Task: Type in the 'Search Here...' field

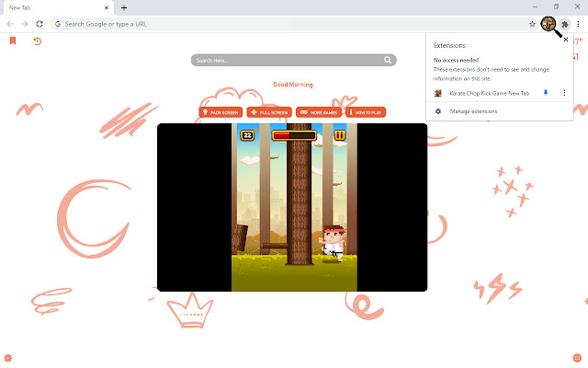Action: (293, 60)
